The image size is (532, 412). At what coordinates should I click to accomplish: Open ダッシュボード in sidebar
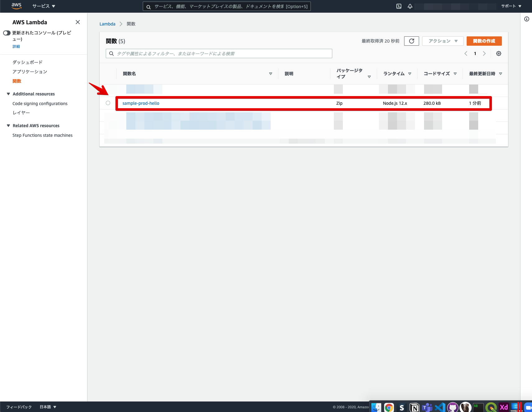[x=27, y=62]
